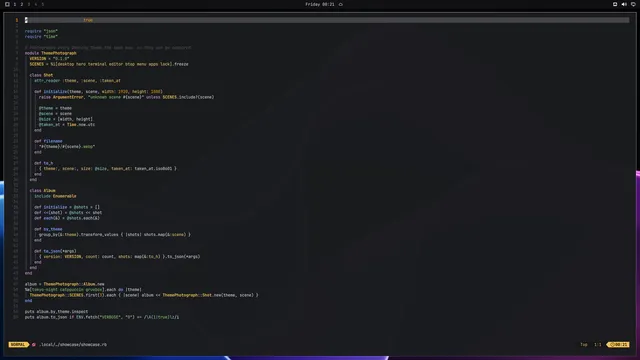Click the rightmost top bar tray icon
The height and width of the screenshot is (360, 640).
(x=633, y=4)
